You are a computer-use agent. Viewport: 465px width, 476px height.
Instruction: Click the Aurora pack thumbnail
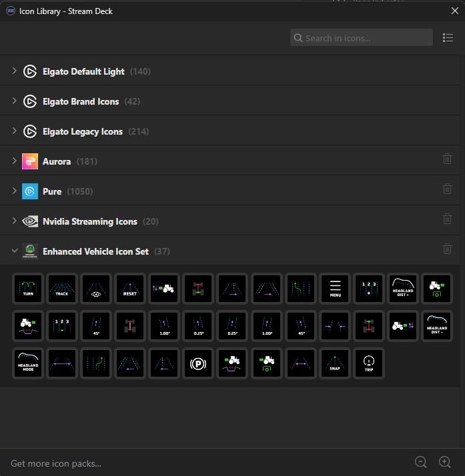point(30,161)
